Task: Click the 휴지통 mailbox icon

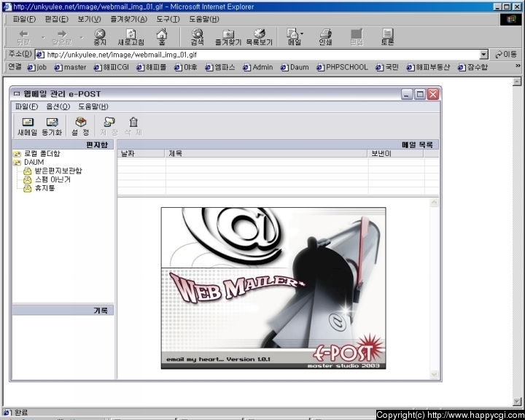Action: coord(28,188)
